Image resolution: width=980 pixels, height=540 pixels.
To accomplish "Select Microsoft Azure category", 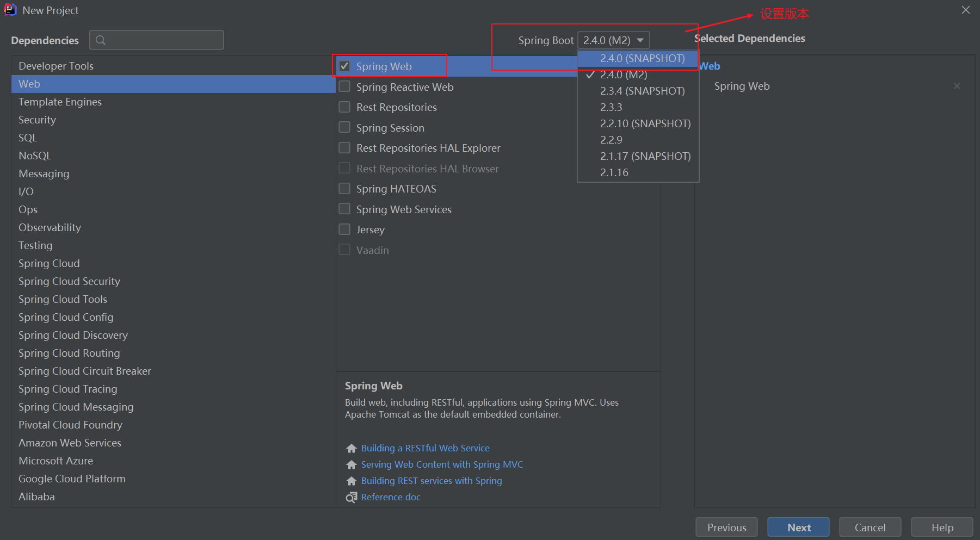I will [x=173, y=461].
